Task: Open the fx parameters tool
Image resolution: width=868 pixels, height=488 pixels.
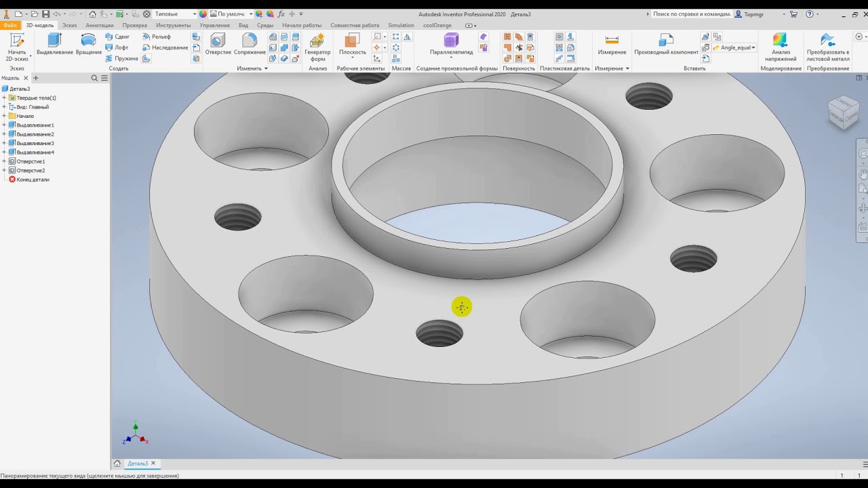Action: click(x=281, y=14)
